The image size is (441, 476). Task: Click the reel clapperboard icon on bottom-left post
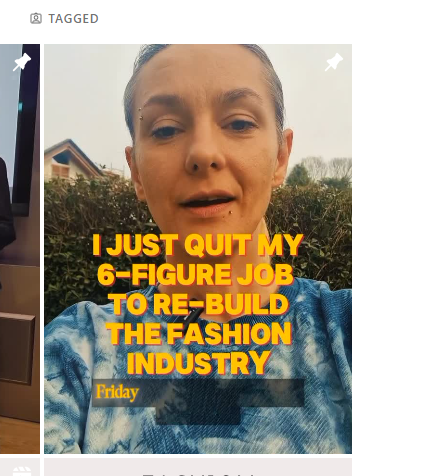(x=22, y=471)
